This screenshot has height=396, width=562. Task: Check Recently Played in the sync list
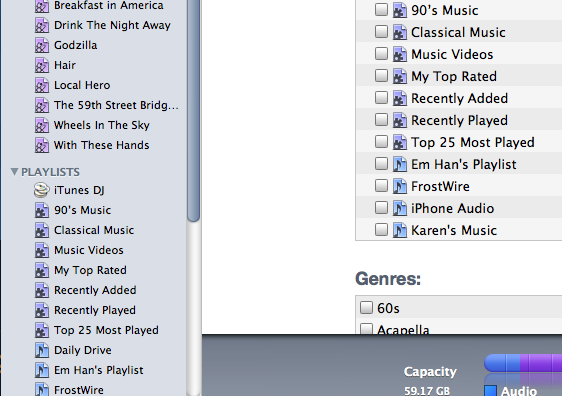click(x=381, y=120)
